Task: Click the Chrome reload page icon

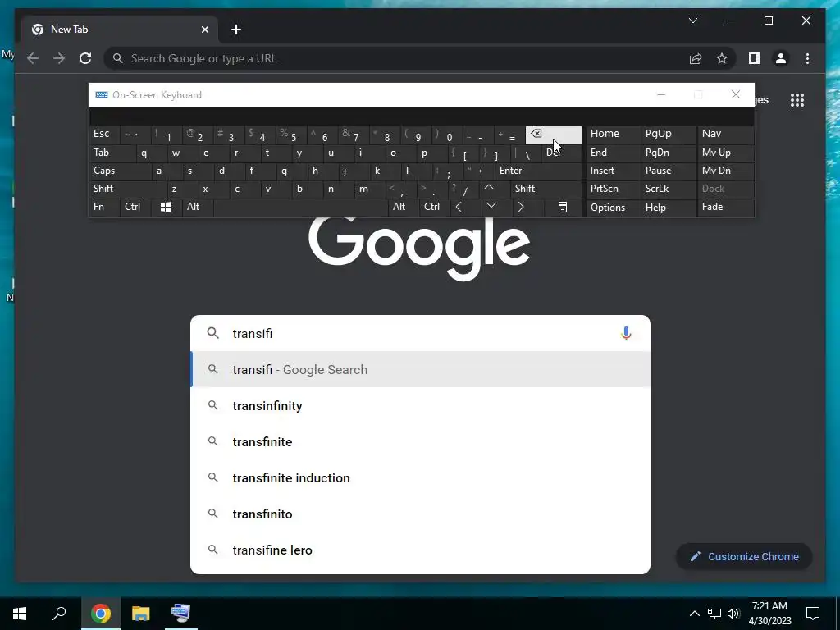Action: (x=85, y=58)
